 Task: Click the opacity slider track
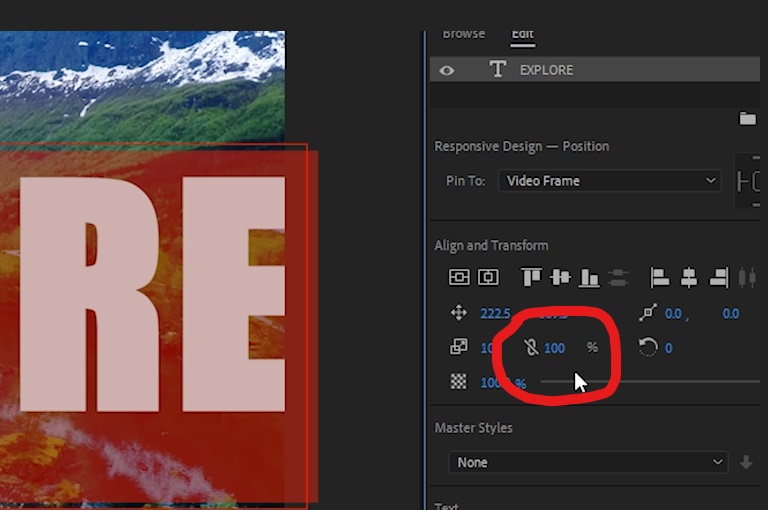[x=650, y=381]
